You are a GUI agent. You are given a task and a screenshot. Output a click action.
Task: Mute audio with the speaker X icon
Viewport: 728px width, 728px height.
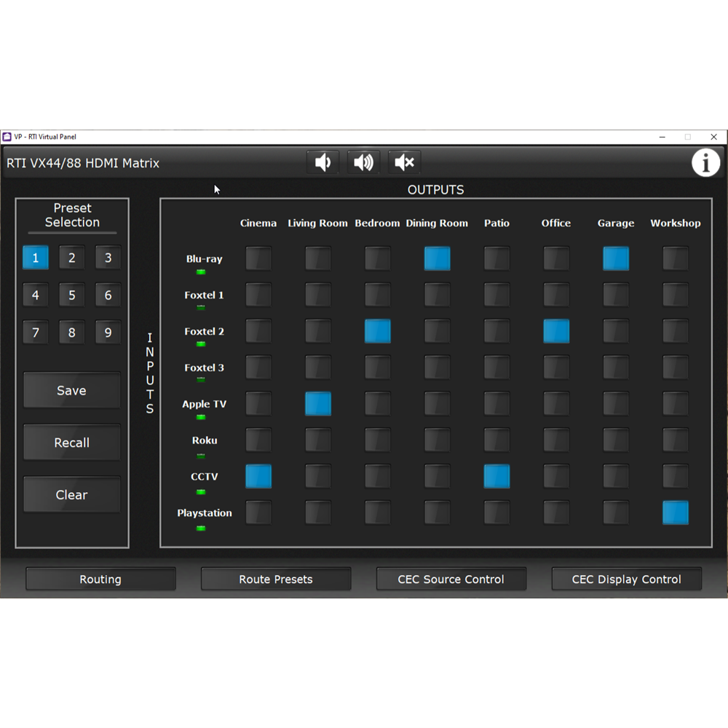[404, 163]
